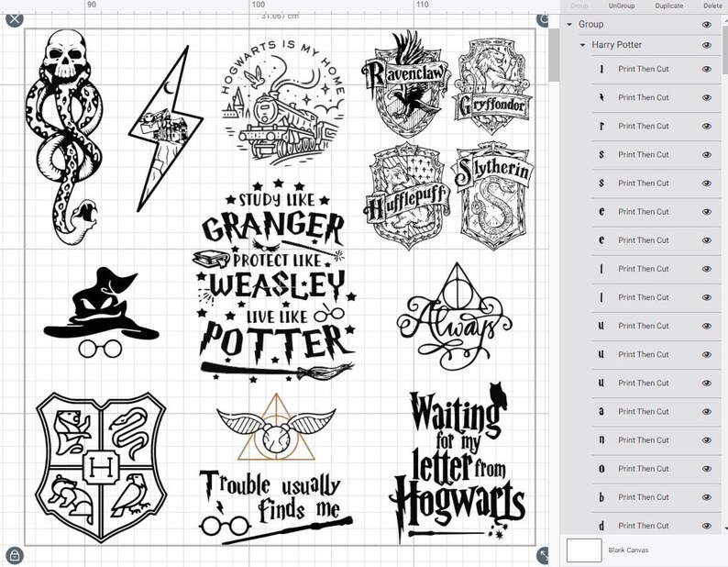Hide the letter d layer
728x567 pixels.
coord(707,526)
